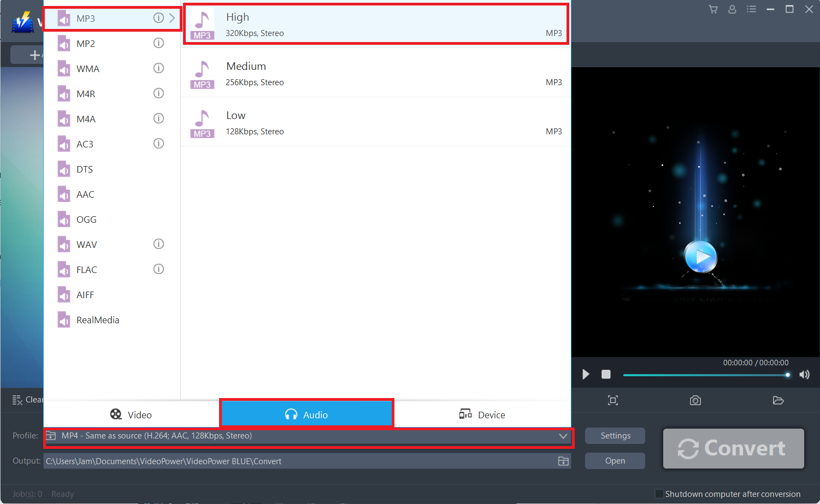Viewport: 820px width, 504px height.
Task: Adjust the playback progress slider
Action: tap(705, 375)
